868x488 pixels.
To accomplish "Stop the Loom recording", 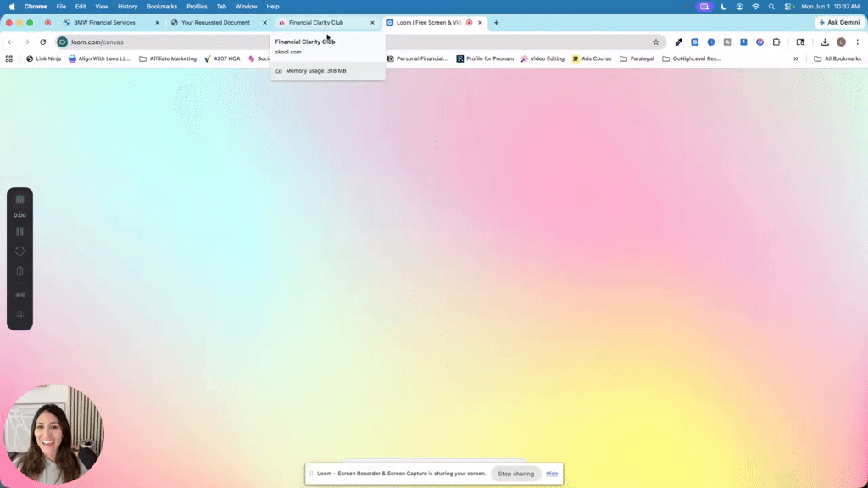I will click(x=20, y=200).
